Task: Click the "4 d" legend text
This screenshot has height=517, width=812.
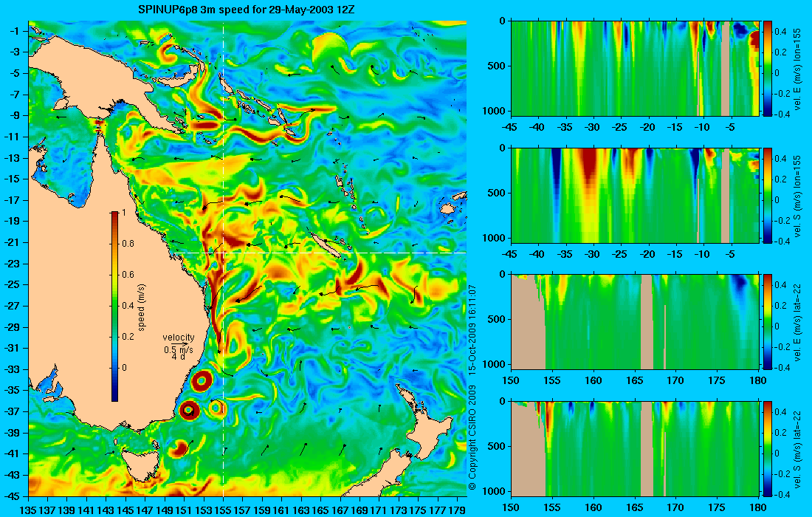Action: [179, 357]
